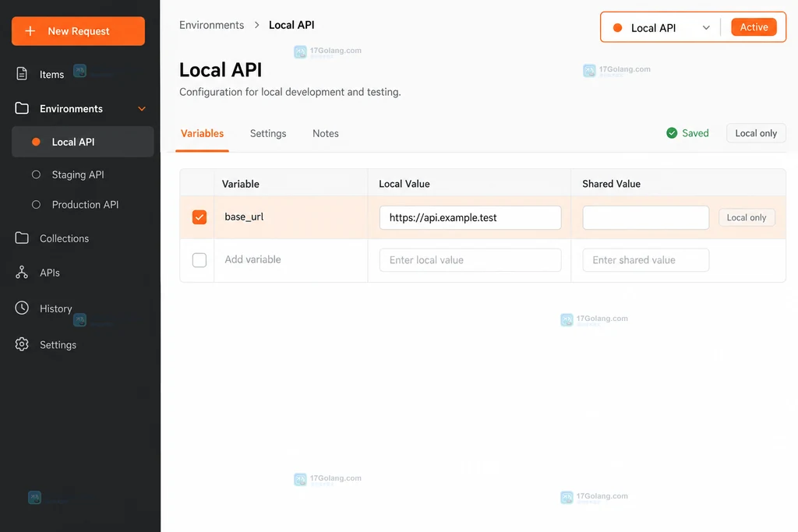Open the Settings gear icon in sidebar
The image size is (798, 532).
coord(22,344)
